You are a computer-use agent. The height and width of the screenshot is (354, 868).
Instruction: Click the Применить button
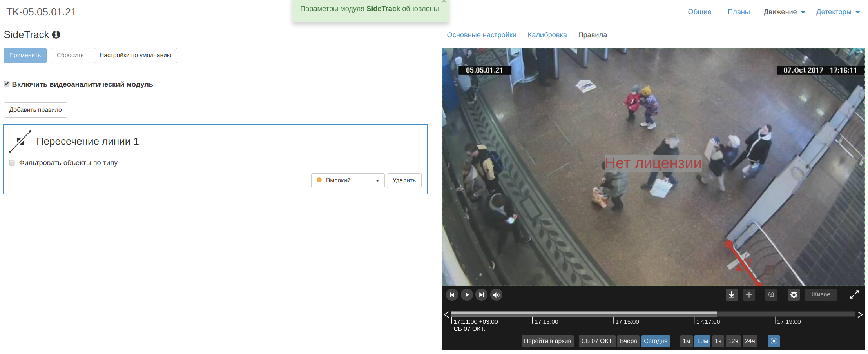(25, 55)
